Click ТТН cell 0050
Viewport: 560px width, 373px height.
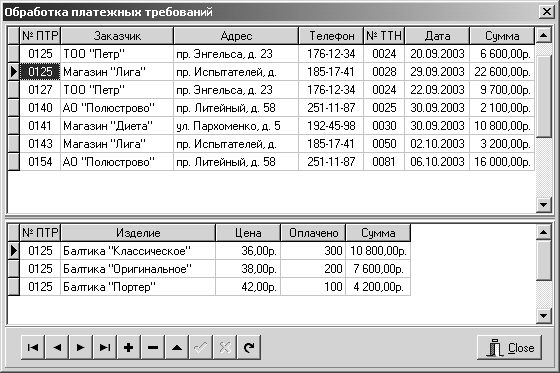(384, 144)
